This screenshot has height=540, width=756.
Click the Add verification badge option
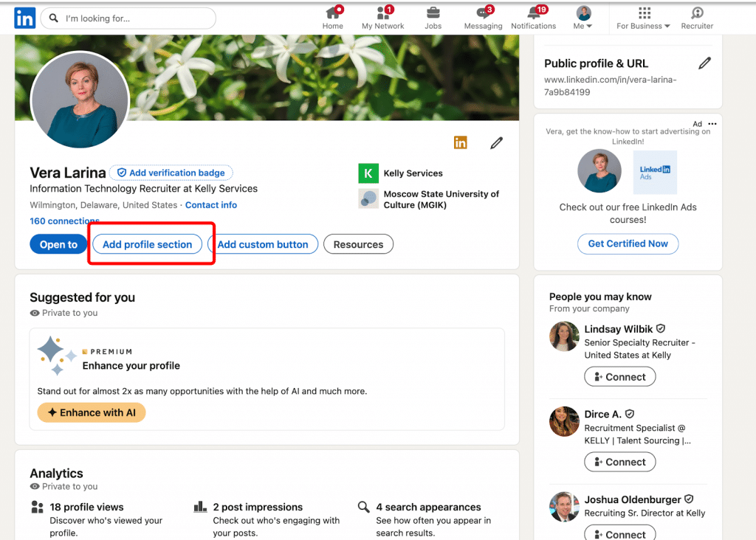171,172
